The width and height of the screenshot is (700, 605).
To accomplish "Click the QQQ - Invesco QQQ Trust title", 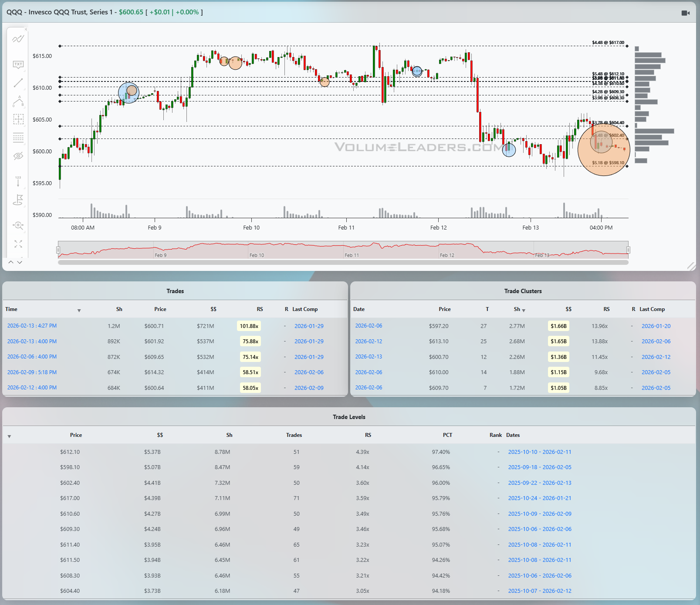I will (59, 12).
